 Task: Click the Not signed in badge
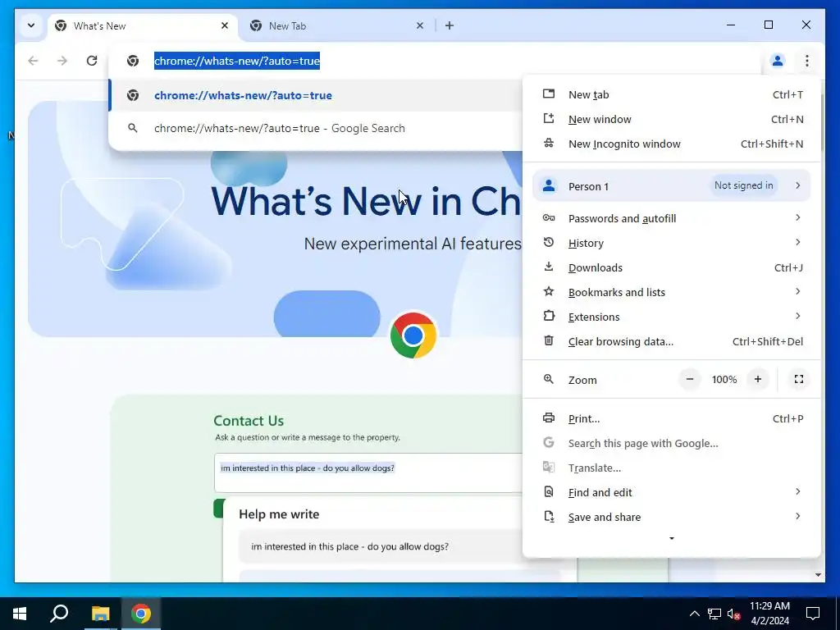point(743,185)
